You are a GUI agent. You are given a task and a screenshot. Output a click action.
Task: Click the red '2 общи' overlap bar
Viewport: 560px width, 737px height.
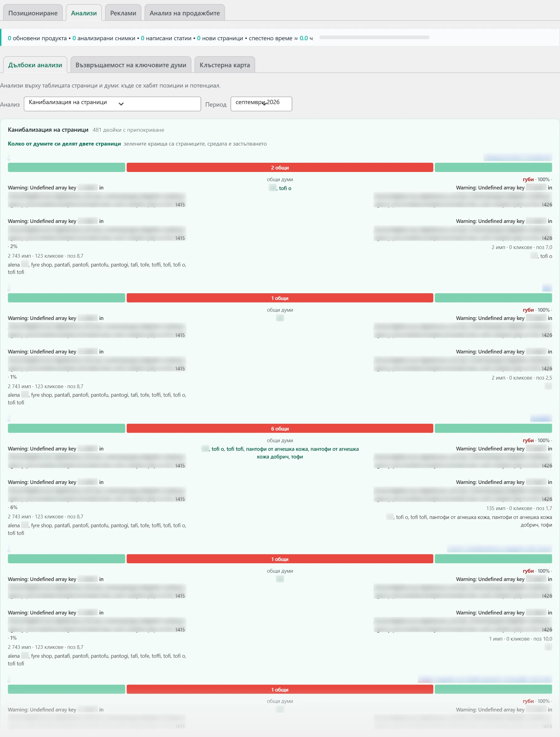[x=280, y=168]
